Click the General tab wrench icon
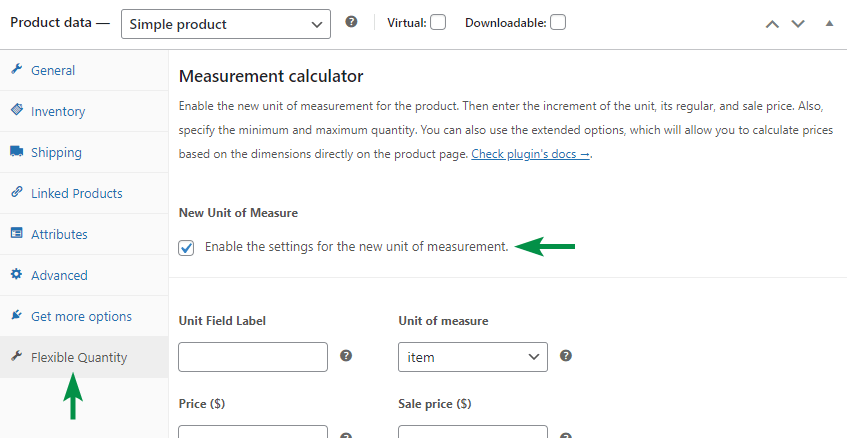 [17, 70]
